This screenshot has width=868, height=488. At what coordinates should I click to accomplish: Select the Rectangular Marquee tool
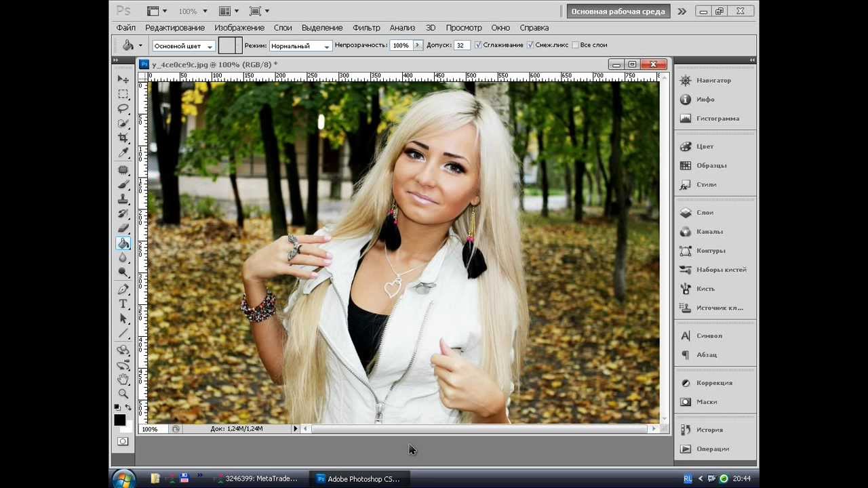123,94
